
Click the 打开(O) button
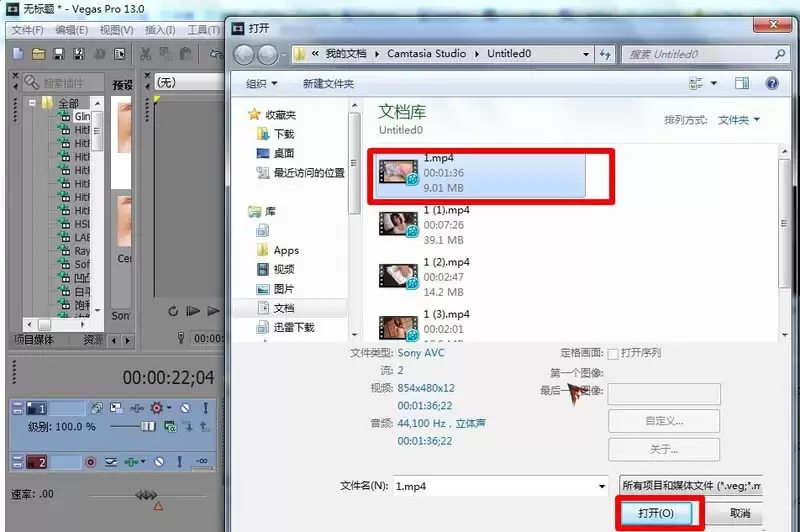coord(656,513)
